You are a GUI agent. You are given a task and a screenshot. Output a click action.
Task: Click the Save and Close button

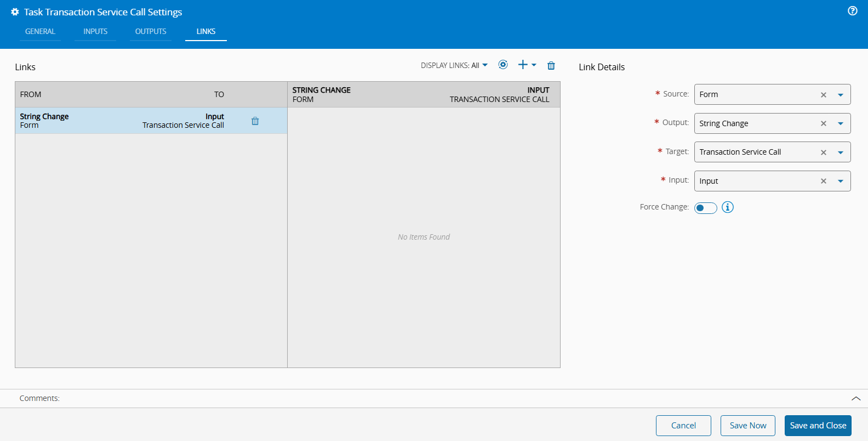pyautogui.click(x=818, y=426)
